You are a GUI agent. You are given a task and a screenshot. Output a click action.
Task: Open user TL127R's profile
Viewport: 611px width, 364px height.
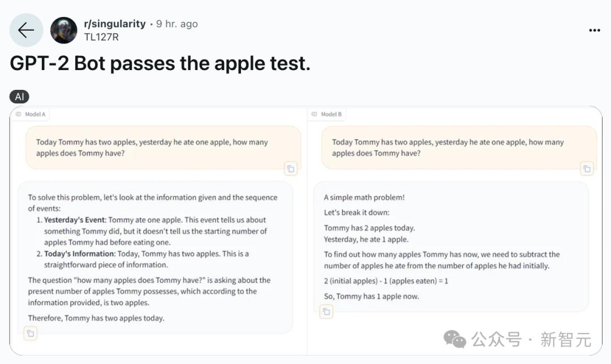point(101,37)
